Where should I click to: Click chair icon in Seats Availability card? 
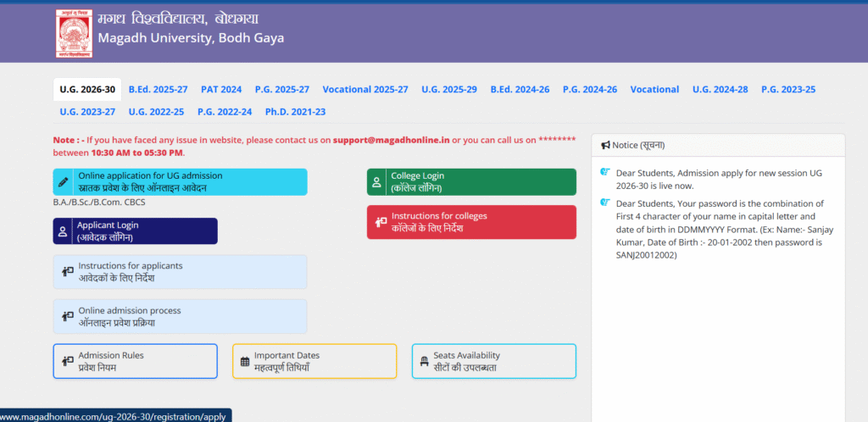pyautogui.click(x=424, y=362)
